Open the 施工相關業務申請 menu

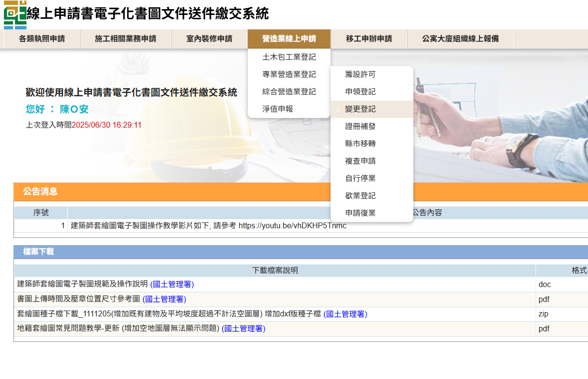(126, 39)
